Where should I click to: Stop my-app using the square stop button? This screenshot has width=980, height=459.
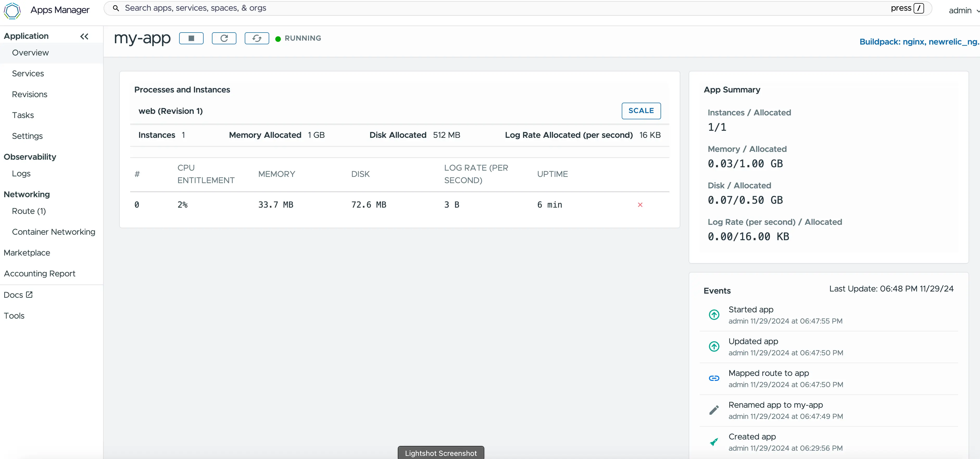(191, 38)
